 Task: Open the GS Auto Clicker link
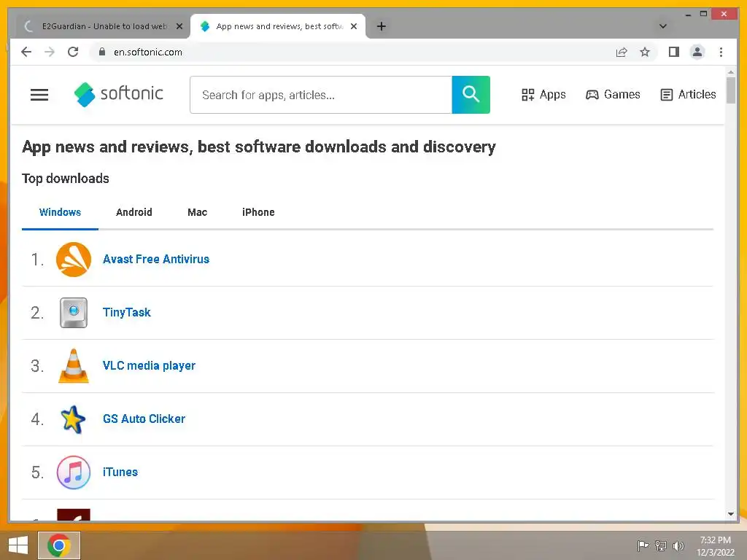point(144,419)
